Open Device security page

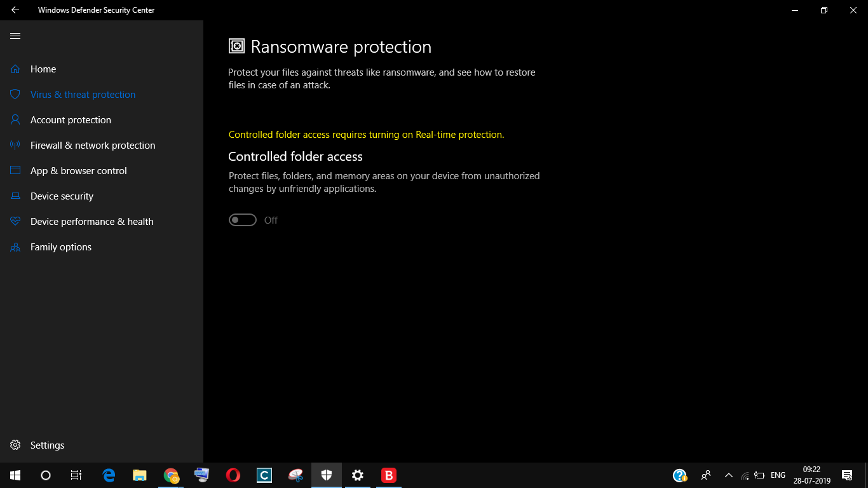[x=62, y=196]
